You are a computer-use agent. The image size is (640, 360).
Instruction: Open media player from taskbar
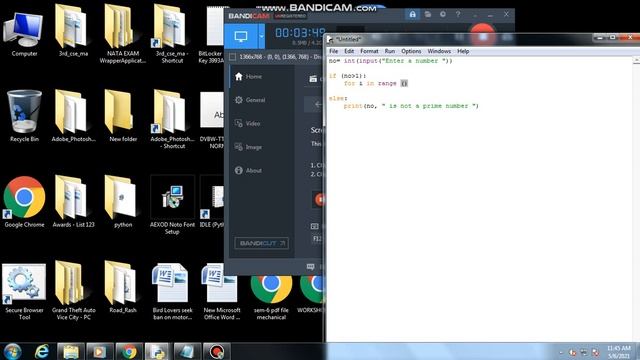[99, 351]
